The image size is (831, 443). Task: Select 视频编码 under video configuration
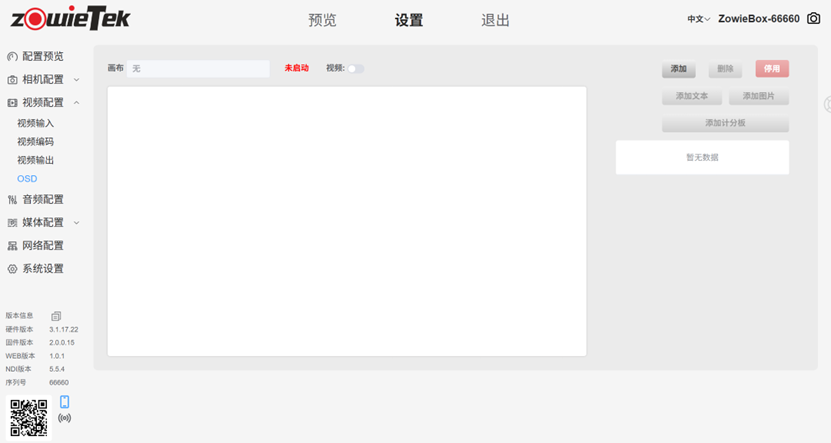(36, 142)
